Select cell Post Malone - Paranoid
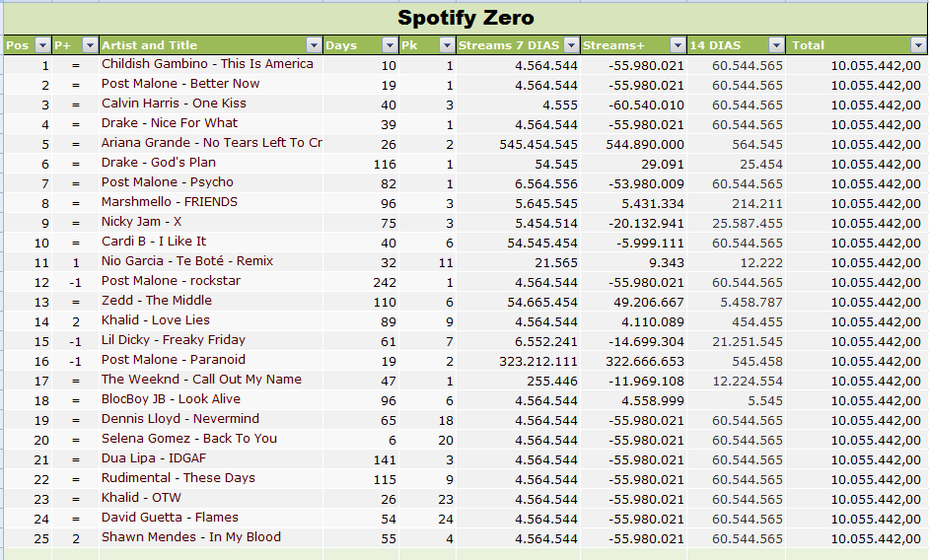The height and width of the screenshot is (560, 929). (211, 360)
